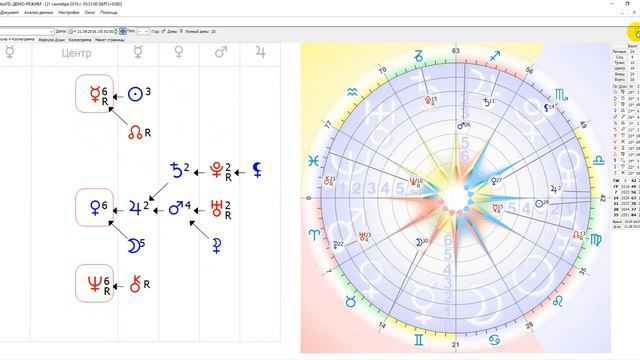This screenshot has height=360, width=640.
Task: Click the Moon crescent symbol in the formula
Action: click(x=133, y=246)
